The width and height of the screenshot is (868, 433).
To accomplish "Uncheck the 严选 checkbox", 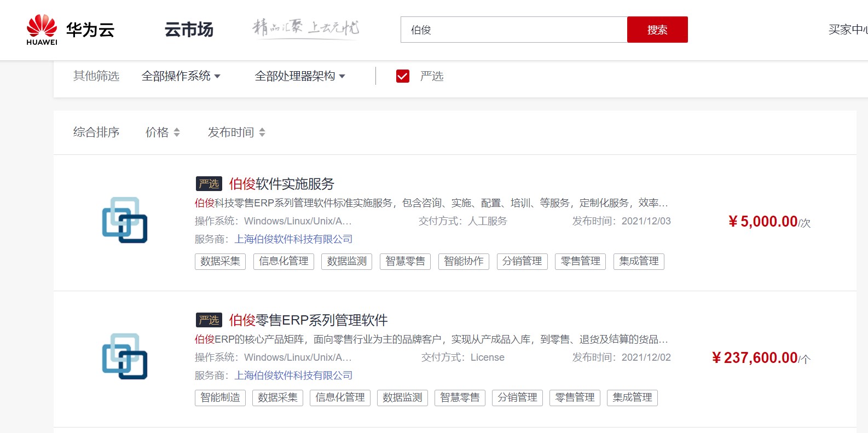I will point(403,76).
